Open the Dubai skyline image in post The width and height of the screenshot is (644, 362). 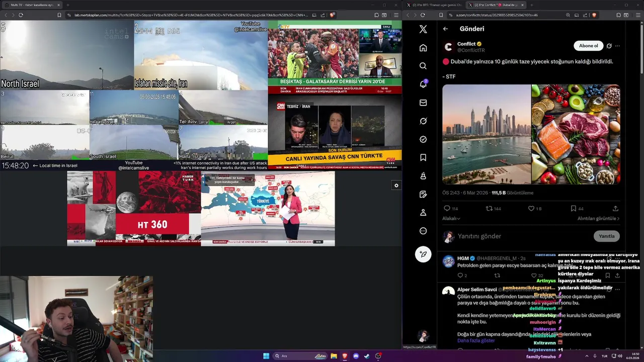pos(487,134)
